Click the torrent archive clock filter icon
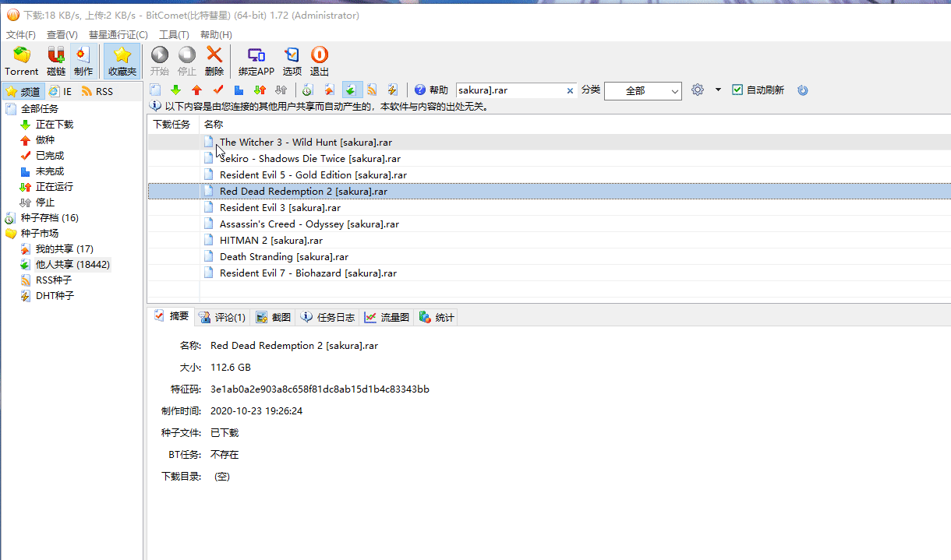 point(308,90)
